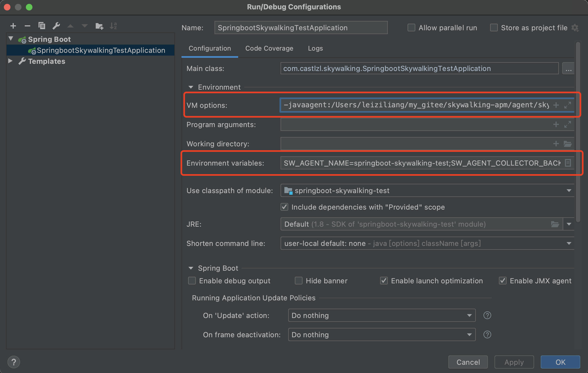Expand the Templates tree node
Viewport: 588px width, 373px height.
pos(11,61)
